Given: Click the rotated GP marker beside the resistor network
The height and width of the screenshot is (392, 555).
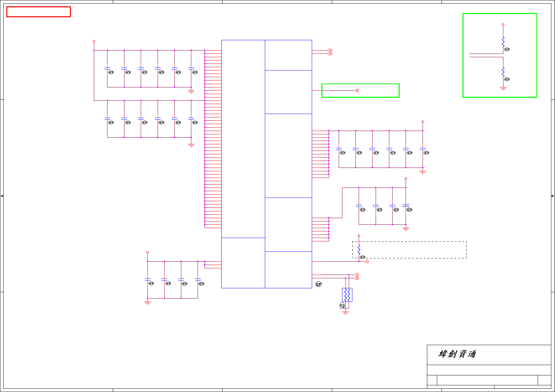Looking at the screenshot, I should pyautogui.click(x=342, y=306).
